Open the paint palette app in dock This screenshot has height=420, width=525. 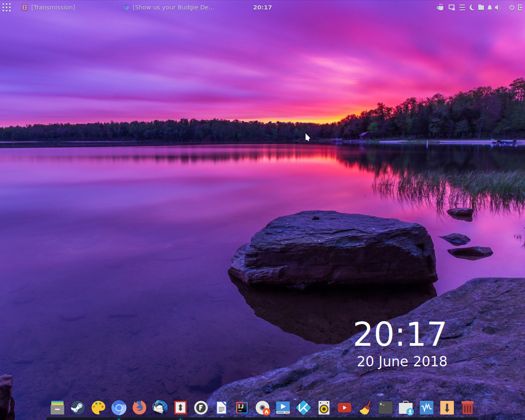pyautogui.click(x=98, y=408)
